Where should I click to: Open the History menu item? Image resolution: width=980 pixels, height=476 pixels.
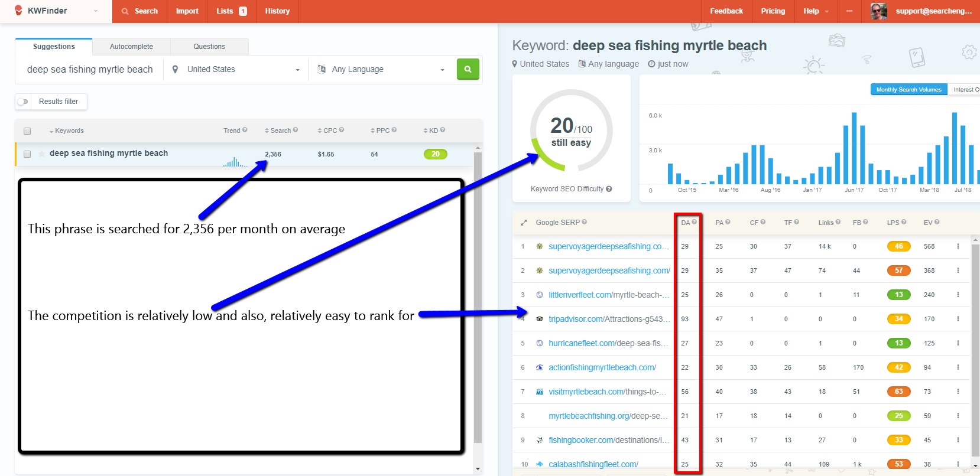tap(277, 11)
